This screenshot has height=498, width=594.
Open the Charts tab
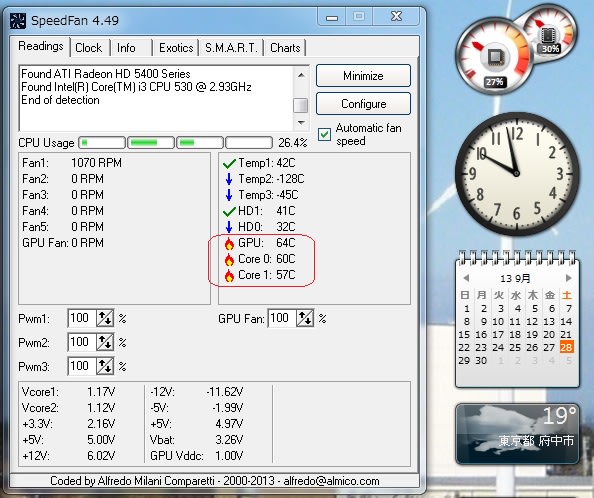tap(285, 48)
